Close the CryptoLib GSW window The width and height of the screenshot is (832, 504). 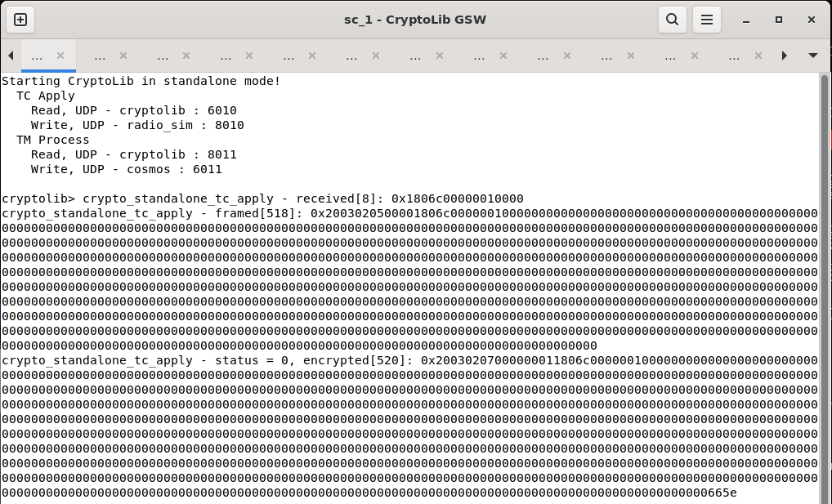pyautogui.click(x=812, y=20)
